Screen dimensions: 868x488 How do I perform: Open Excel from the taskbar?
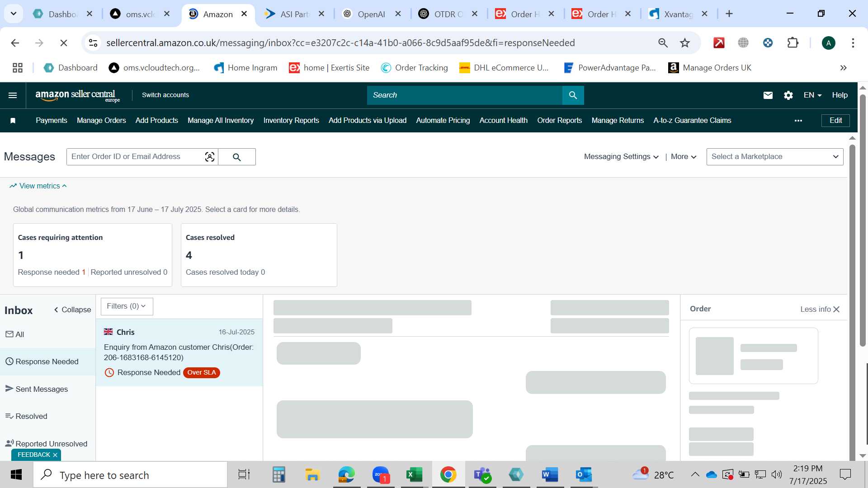pos(414,475)
